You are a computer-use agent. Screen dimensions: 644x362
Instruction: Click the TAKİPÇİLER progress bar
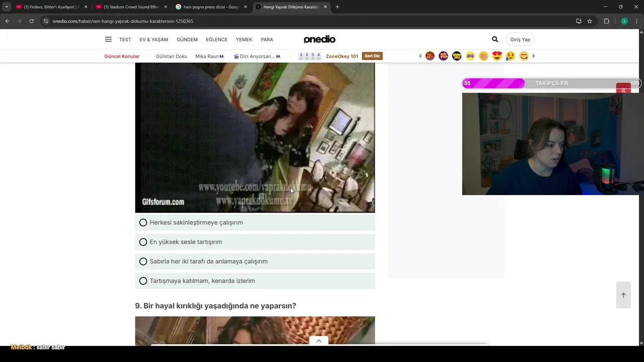click(x=551, y=83)
